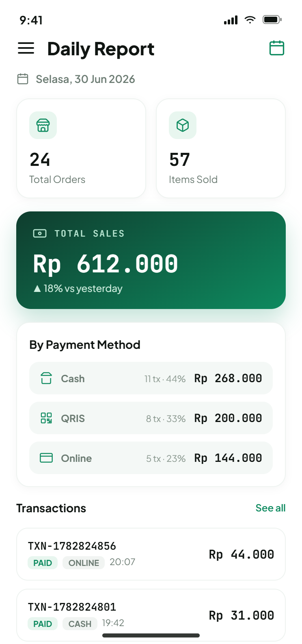302x644 pixels.
Task: Open the Items Sold card
Action: pyautogui.click(x=221, y=148)
